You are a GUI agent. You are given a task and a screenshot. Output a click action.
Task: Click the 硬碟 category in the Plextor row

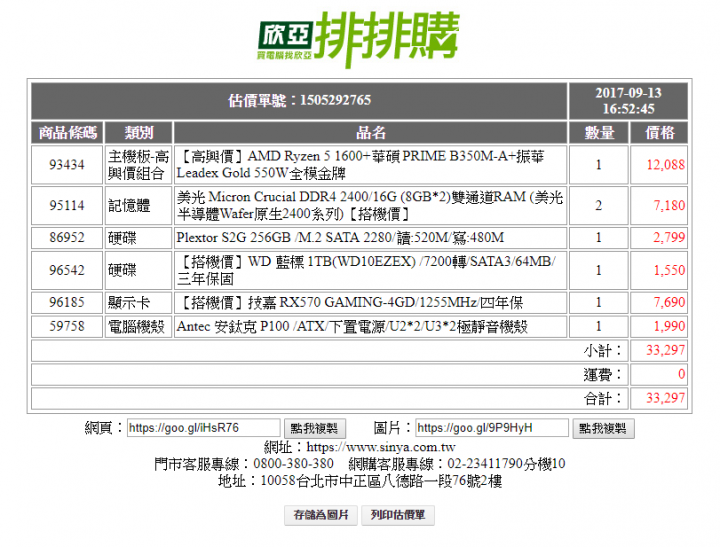(139, 237)
